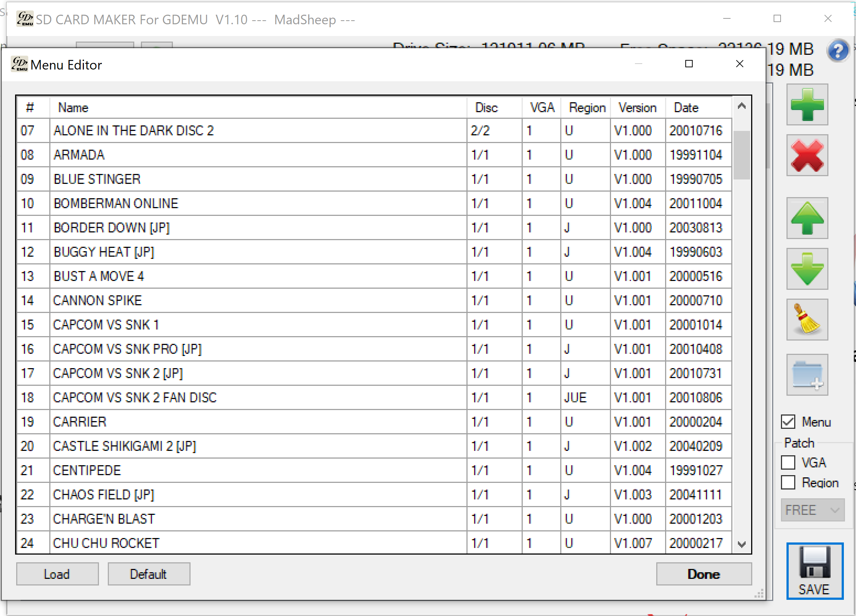Click version V1.002 cell

pyautogui.click(x=637, y=446)
